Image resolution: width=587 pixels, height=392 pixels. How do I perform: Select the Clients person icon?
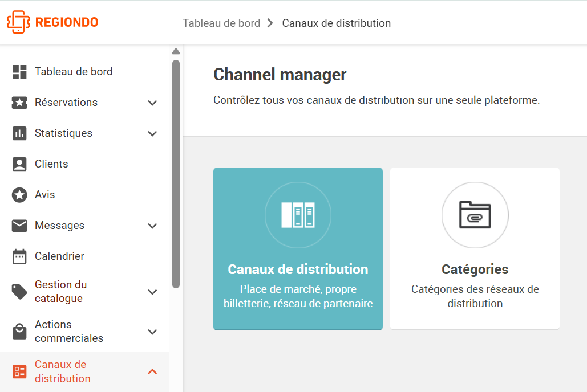pos(19,164)
